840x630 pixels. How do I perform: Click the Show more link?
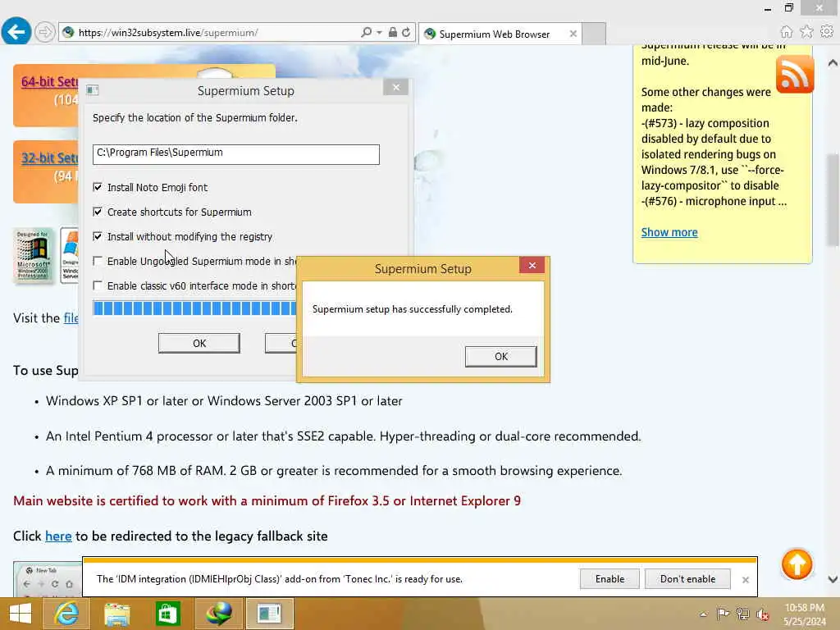[669, 232]
